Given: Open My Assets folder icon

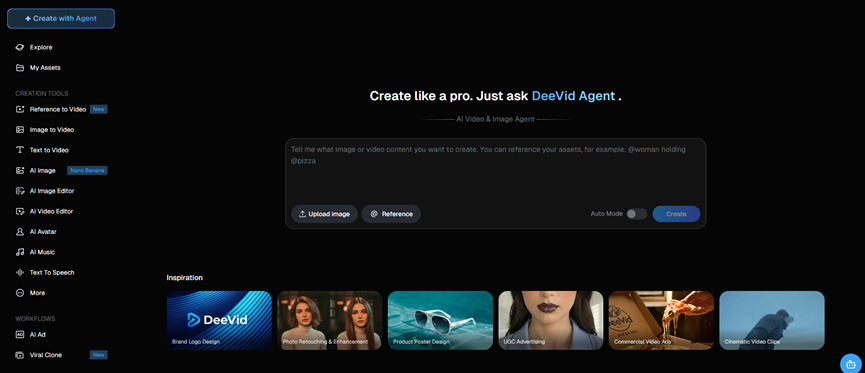Looking at the screenshot, I should 20,68.
